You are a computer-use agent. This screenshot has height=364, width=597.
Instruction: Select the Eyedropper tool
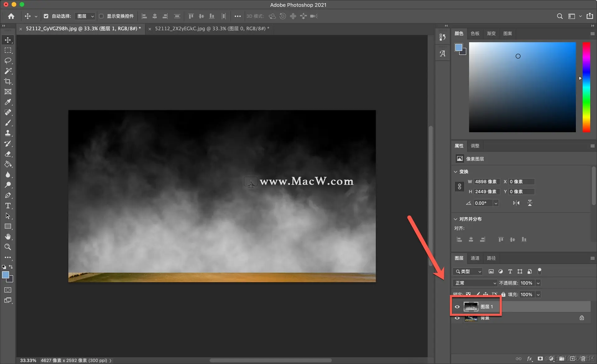tap(8, 102)
